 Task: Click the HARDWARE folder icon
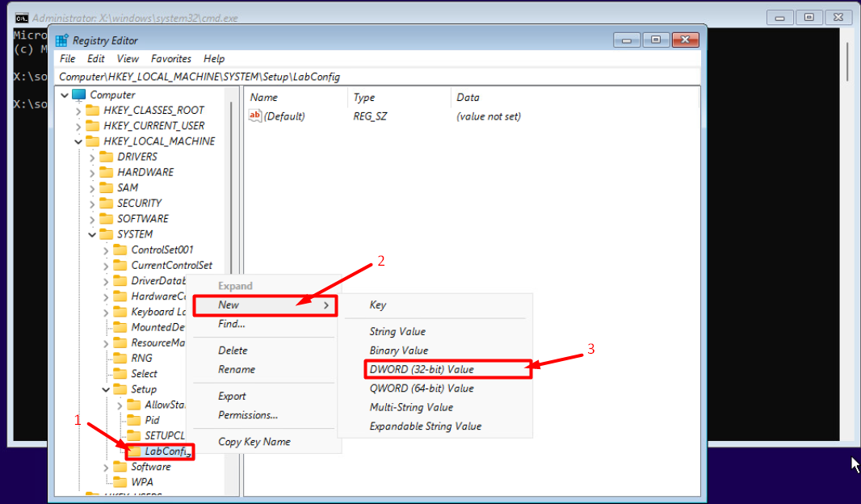point(107,172)
